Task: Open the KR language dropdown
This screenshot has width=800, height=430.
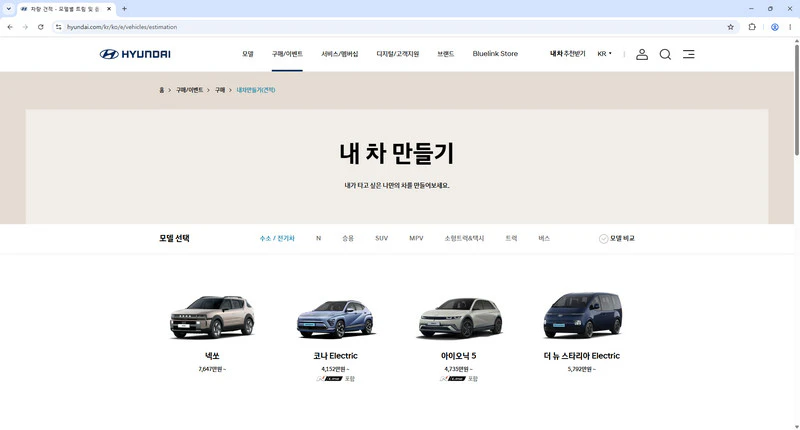Action: tap(604, 54)
